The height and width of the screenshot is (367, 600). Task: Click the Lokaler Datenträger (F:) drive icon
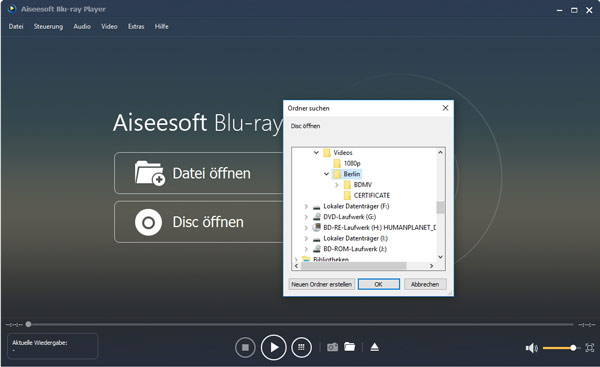pos(316,207)
